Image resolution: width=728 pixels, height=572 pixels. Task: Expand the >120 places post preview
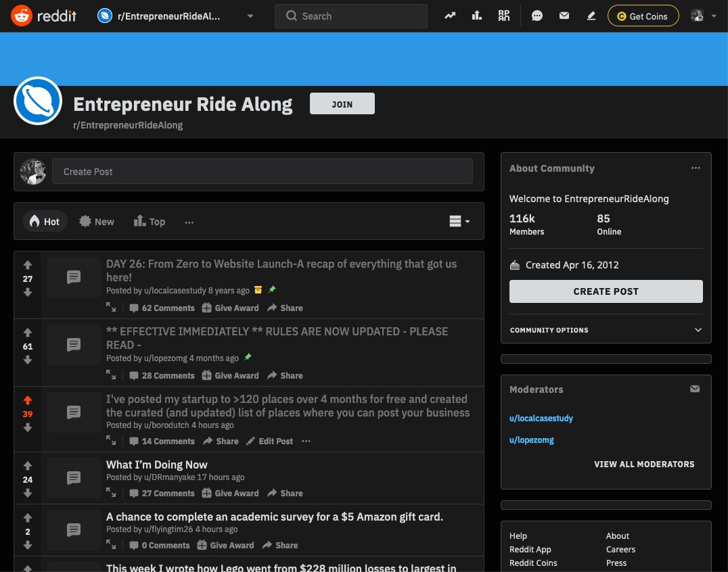(111, 441)
